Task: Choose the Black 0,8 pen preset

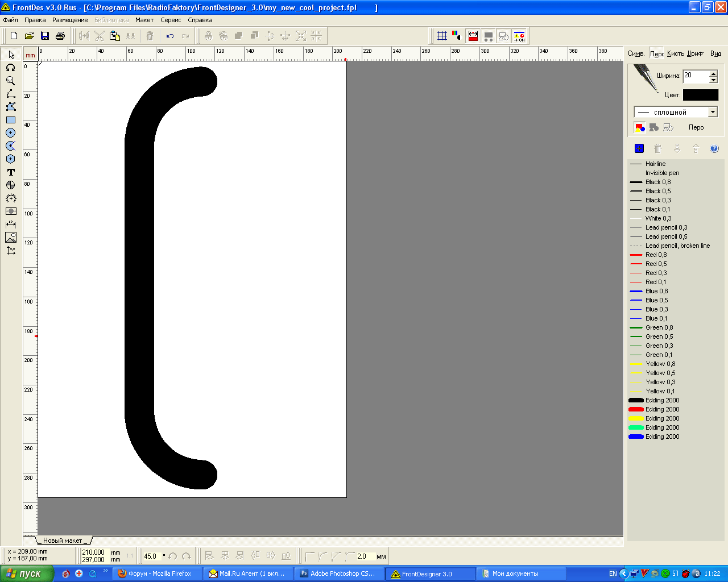Action: (x=657, y=182)
